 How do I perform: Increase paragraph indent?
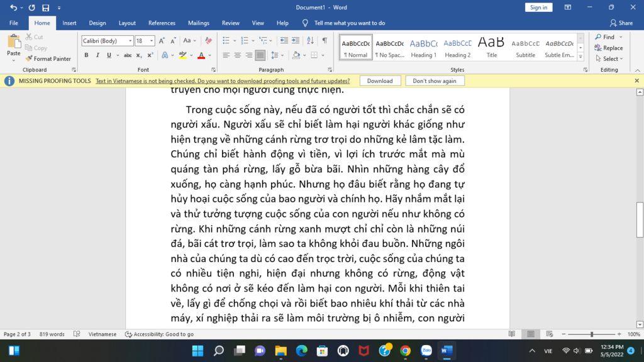pyautogui.click(x=296, y=40)
